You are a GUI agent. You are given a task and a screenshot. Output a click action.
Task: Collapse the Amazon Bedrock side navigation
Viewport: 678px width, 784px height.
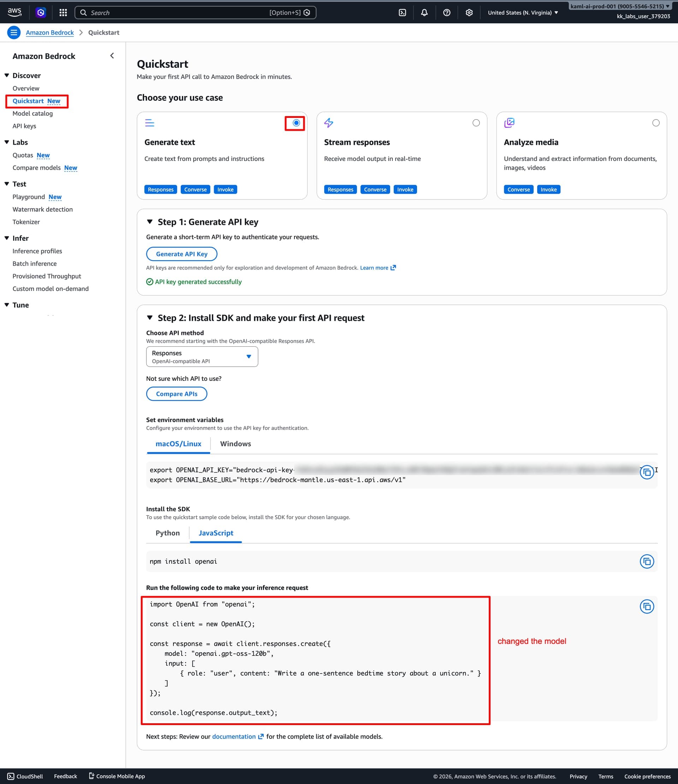[112, 56]
